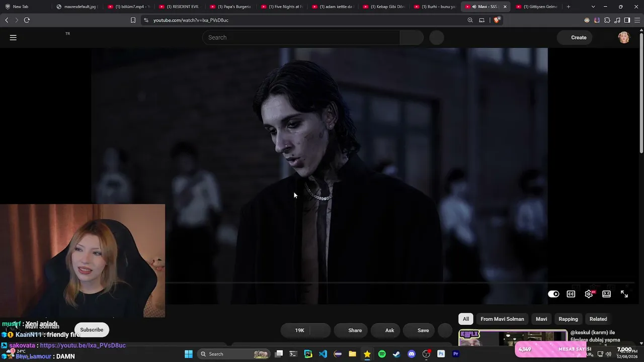Screen dimensions: 644x362
Task: Bookmark this page in the address bar
Action: 133,20
